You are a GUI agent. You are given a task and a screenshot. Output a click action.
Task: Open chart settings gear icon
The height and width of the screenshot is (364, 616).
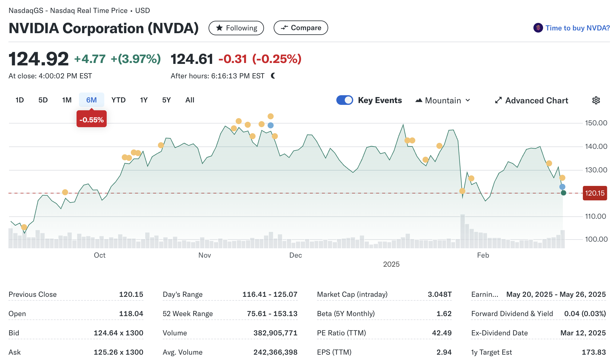596,100
